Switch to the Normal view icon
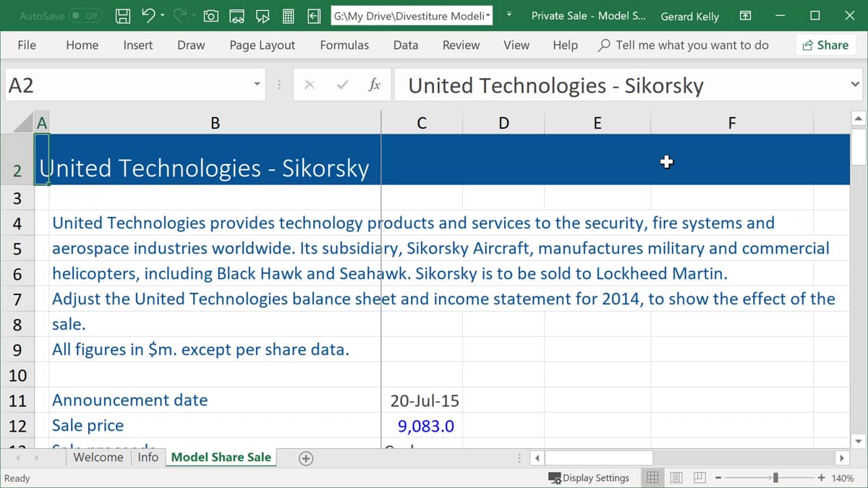The height and width of the screenshot is (488, 868). [x=652, y=478]
